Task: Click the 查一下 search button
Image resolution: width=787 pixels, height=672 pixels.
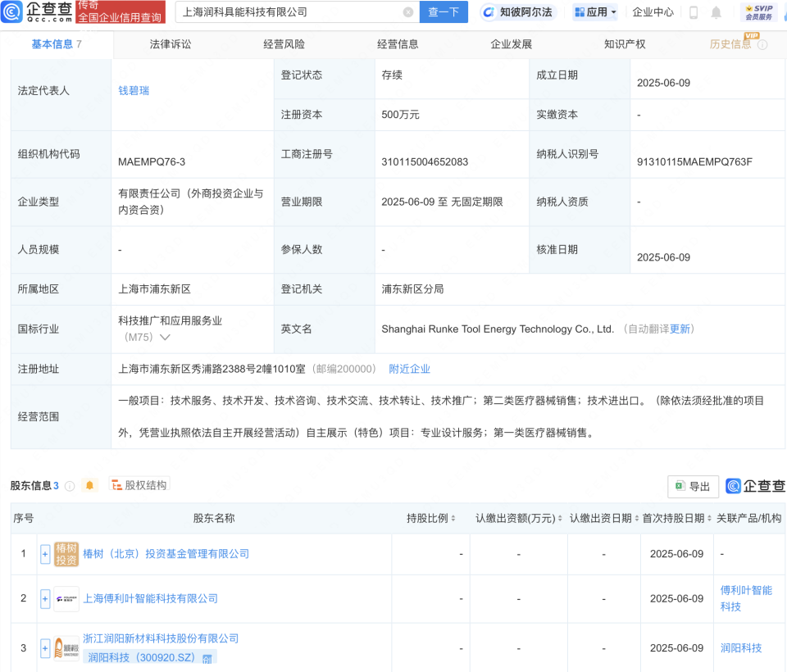Action: tap(444, 12)
